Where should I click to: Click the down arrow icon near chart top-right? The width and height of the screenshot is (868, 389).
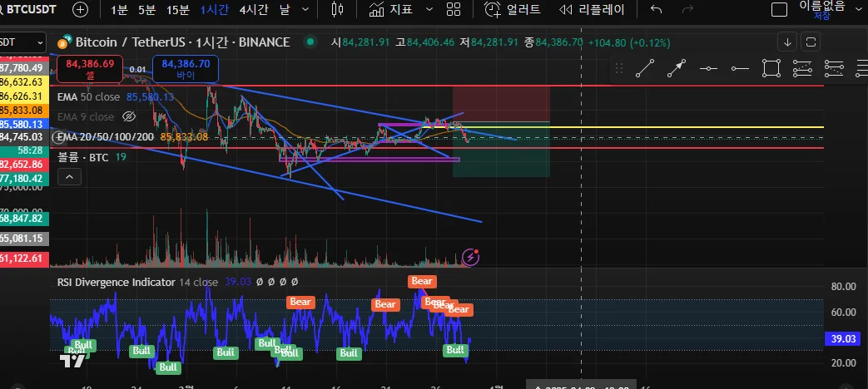[787, 42]
